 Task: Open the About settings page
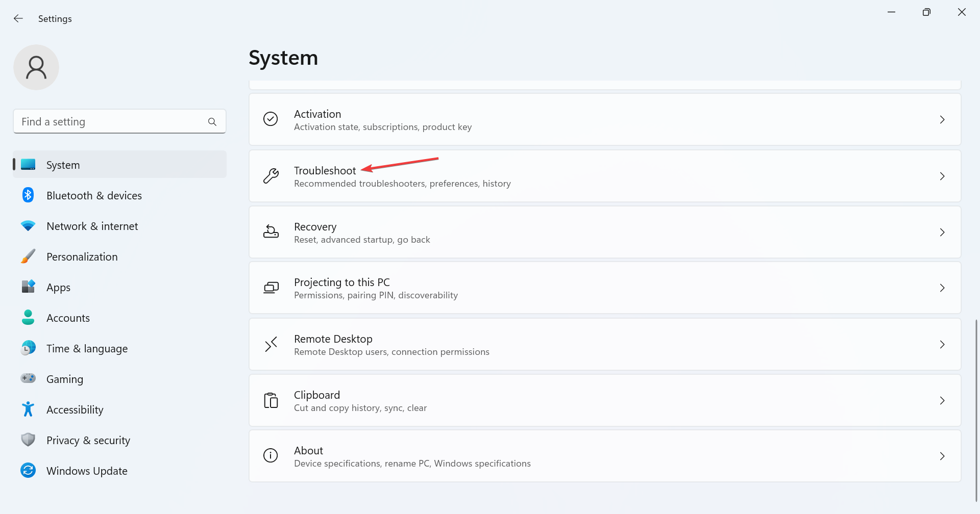605,456
